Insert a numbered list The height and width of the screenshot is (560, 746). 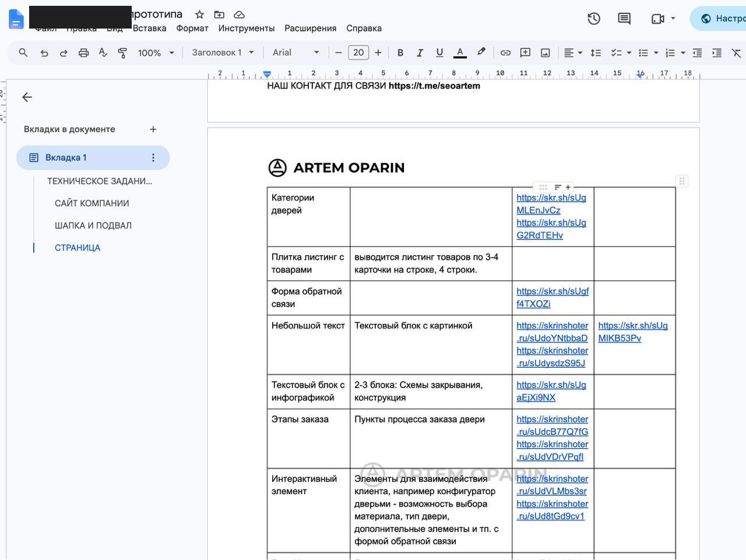point(670,52)
